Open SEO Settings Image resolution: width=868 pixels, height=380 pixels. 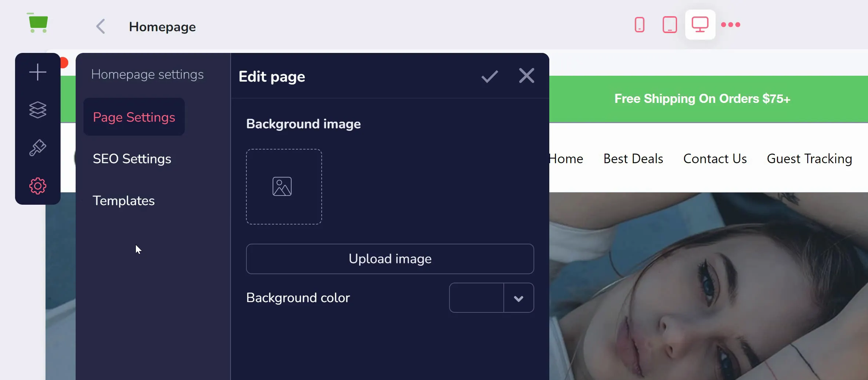(132, 159)
